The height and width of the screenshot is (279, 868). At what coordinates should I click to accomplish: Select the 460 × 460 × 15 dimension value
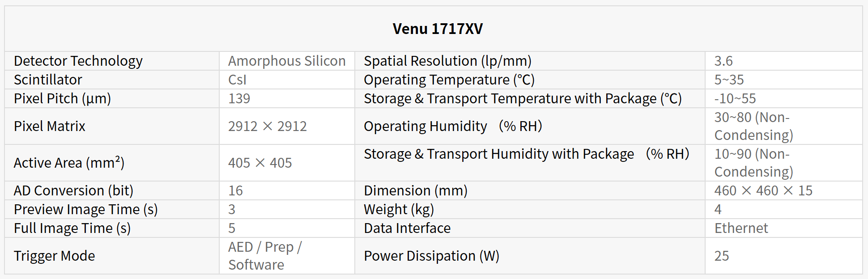[x=763, y=190]
